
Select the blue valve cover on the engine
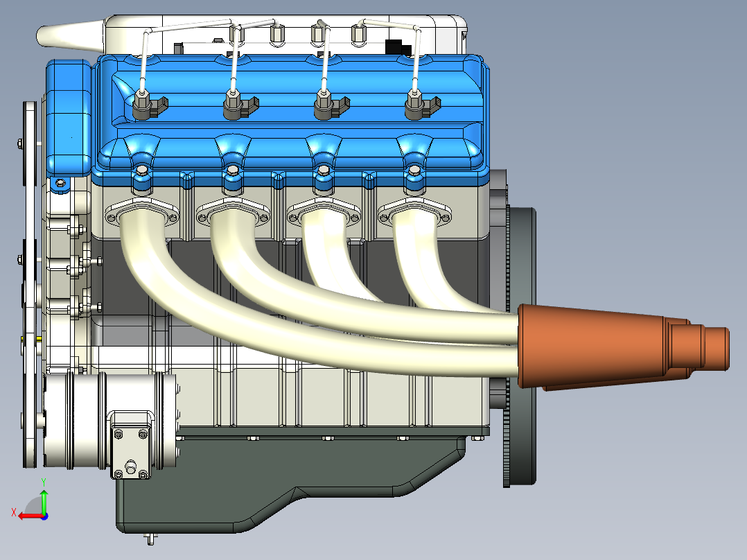pyautogui.click(x=290, y=119)
